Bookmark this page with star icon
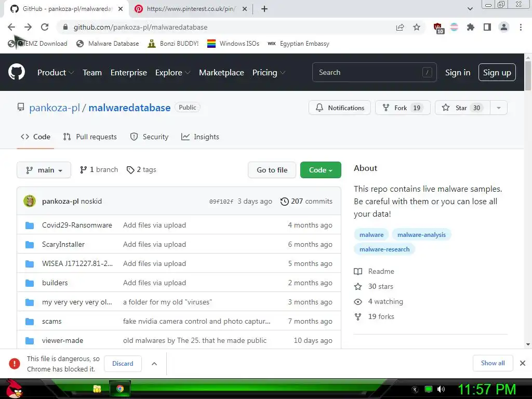This screenshot has height=399, width=532. click(417, 27)
